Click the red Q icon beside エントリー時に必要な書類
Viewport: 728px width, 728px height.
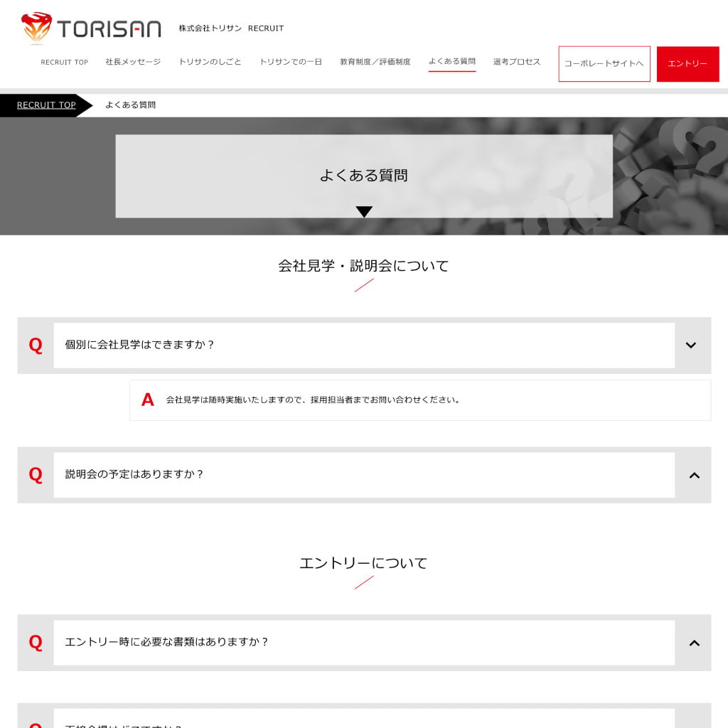click(36, 642)
